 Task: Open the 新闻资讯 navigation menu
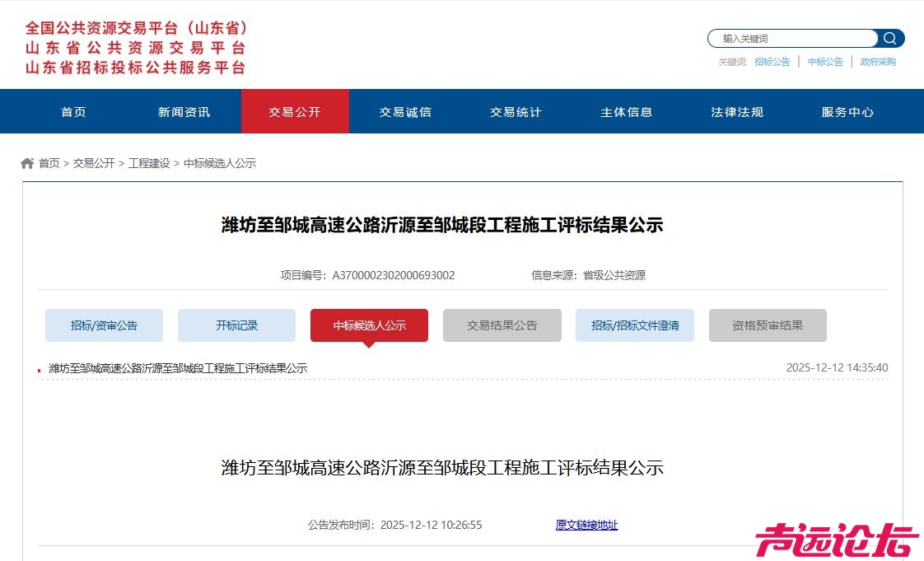pos(184,112)
